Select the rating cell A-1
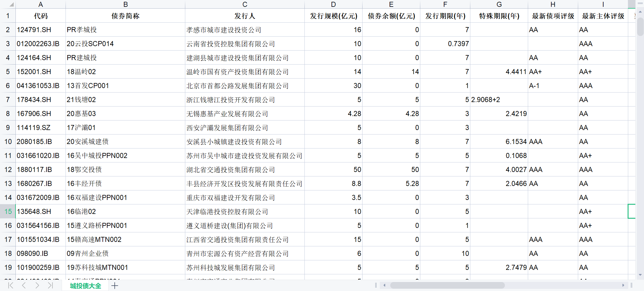The height and width of the screenshot is (291, 644). pos(553,86)
